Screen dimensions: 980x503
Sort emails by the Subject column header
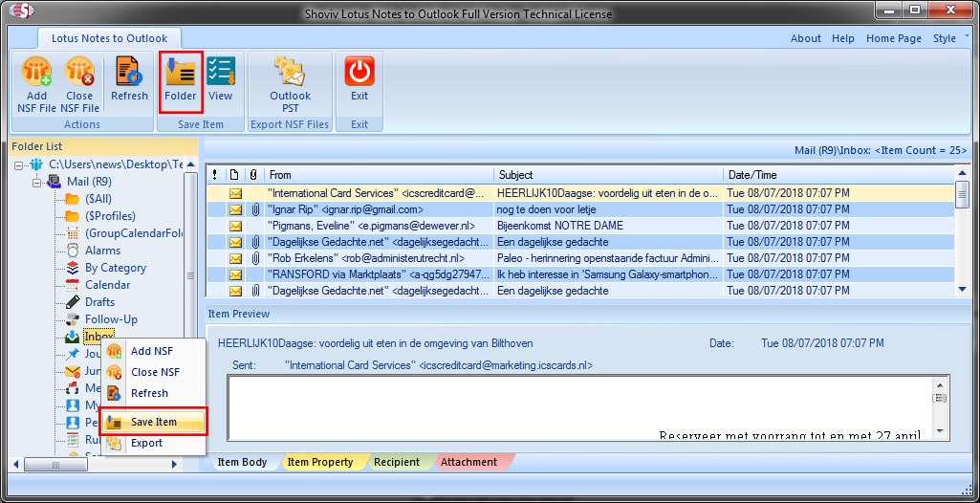(607, 175)
